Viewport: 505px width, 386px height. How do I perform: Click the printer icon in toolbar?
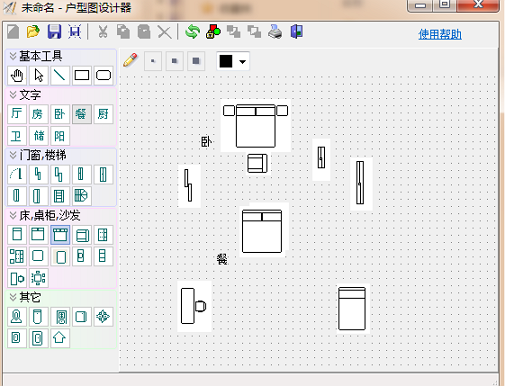pos(275,32)
